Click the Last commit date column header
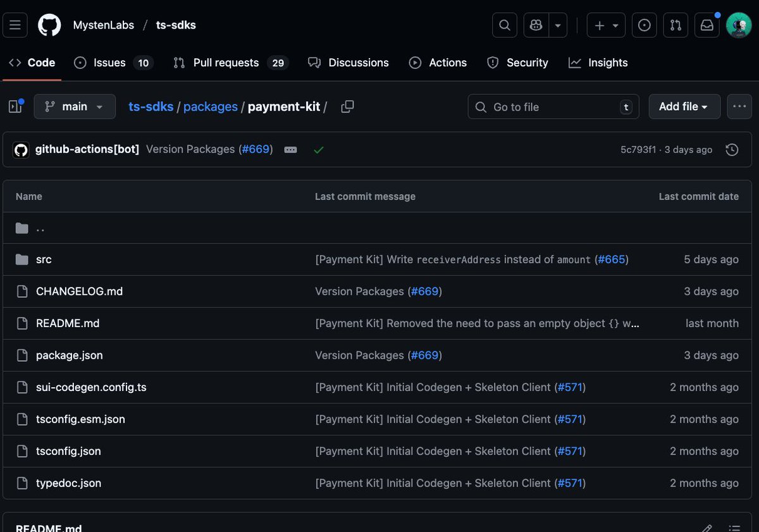 698,197
